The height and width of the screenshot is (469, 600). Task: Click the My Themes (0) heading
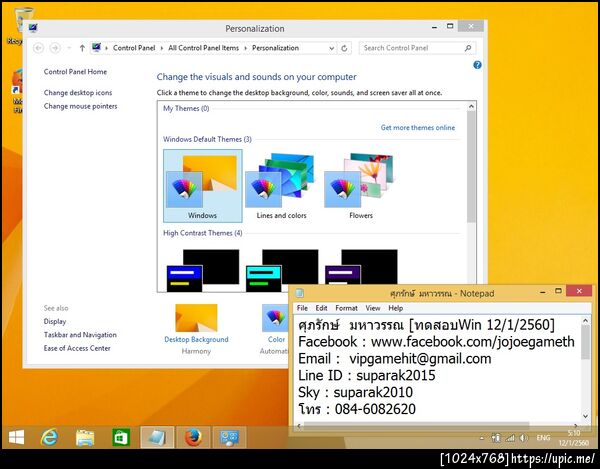click(x=186, y=108)
